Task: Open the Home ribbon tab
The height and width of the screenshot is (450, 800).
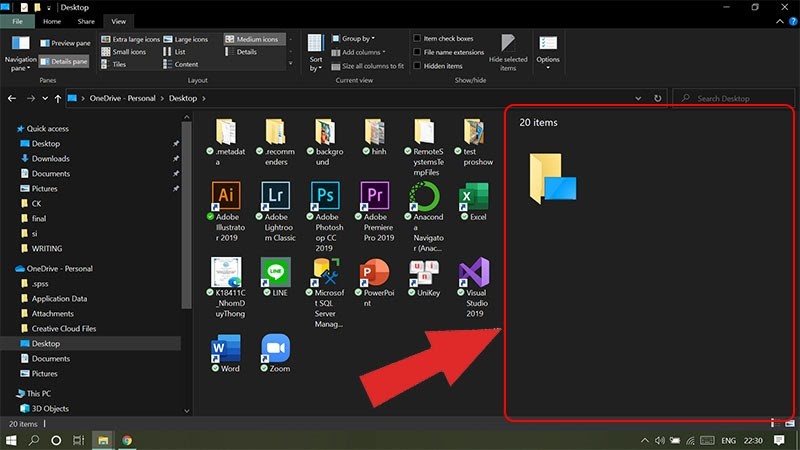Action: (x=52, y=21)
